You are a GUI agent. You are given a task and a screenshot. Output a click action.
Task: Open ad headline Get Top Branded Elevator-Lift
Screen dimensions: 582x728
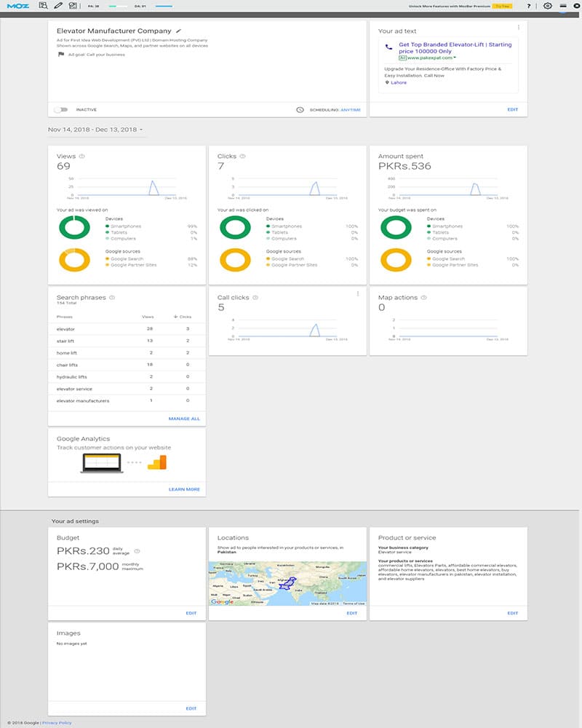coord(455,48)
